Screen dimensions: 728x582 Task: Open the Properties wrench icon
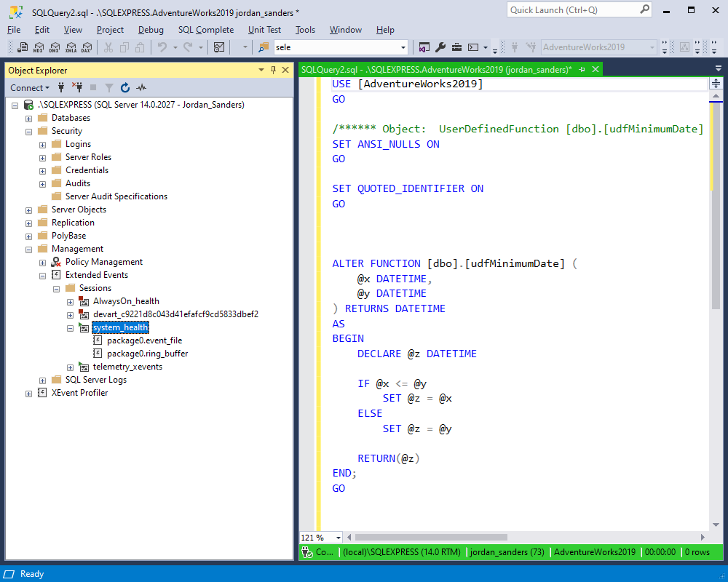(440, 47)
